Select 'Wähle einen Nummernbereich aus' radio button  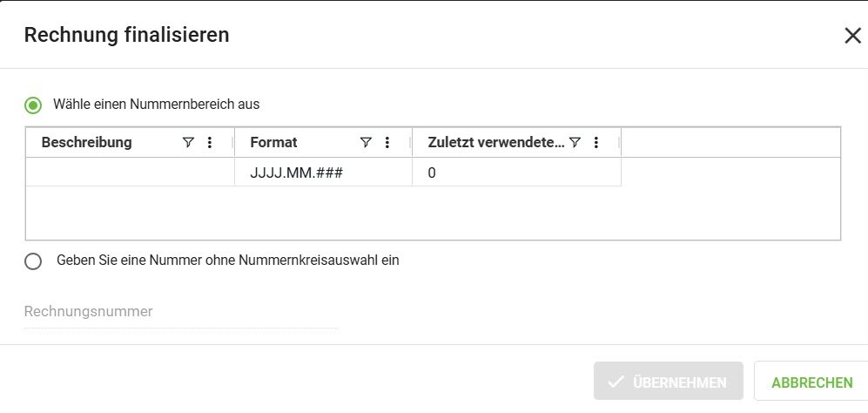coord(33,105)
